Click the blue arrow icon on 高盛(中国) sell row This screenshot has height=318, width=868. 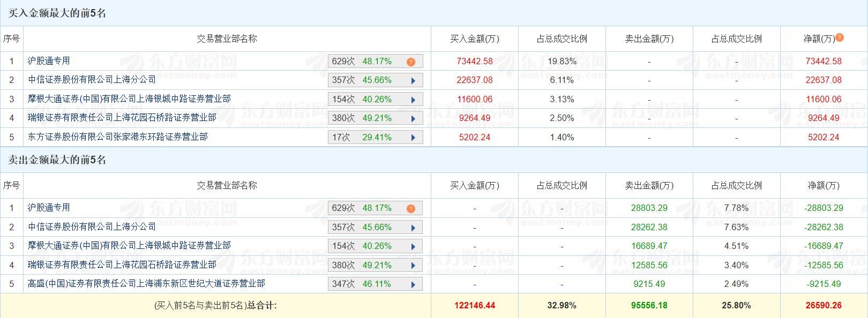point(413,283)
